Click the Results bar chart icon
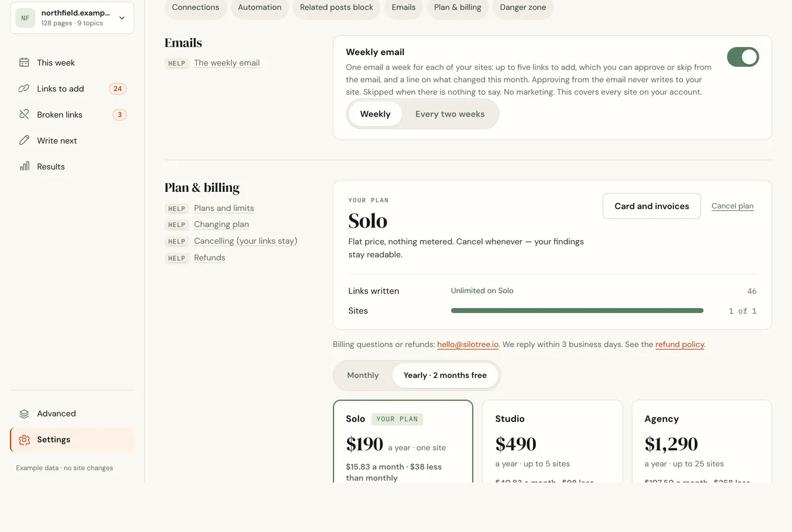 pos(24,166)
